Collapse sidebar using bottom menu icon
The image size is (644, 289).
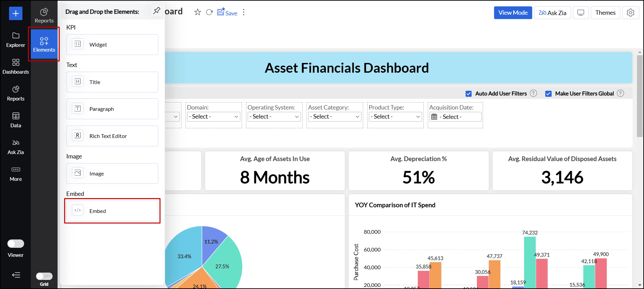(x=16, y=275)
